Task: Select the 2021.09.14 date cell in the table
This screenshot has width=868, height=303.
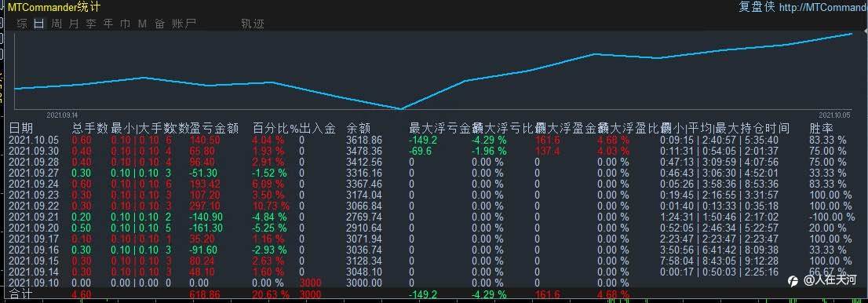Action: click(34, 272)
